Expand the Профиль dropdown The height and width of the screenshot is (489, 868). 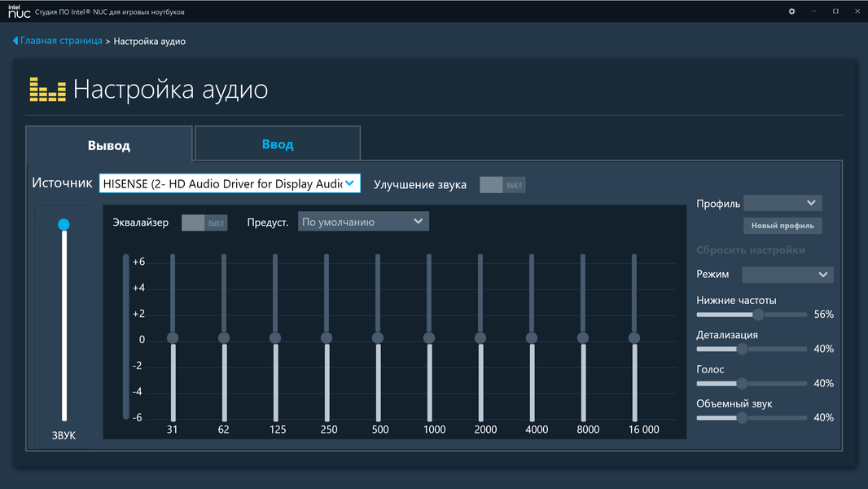(x=783, y=203)
